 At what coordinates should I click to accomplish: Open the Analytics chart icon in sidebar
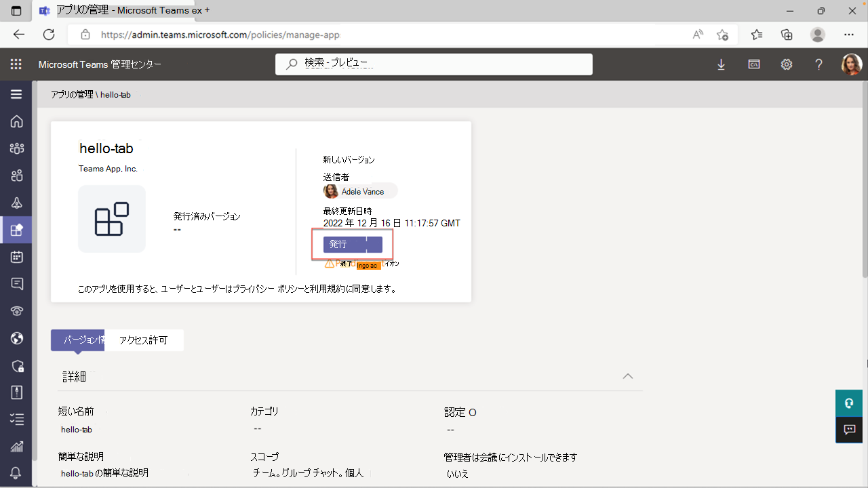17,447
